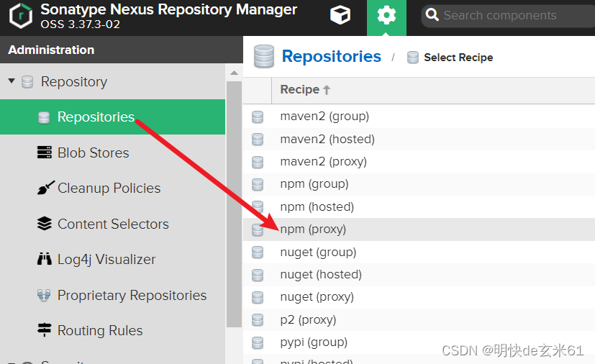Select the npm (proxy) recipe
Screen dimensions: 595x364
tap(313, 229)
